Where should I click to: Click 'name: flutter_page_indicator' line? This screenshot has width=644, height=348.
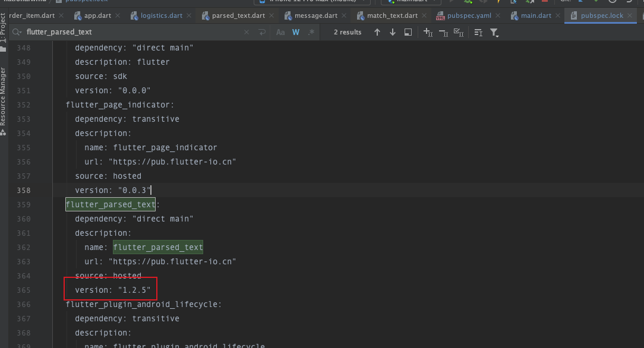151,148
